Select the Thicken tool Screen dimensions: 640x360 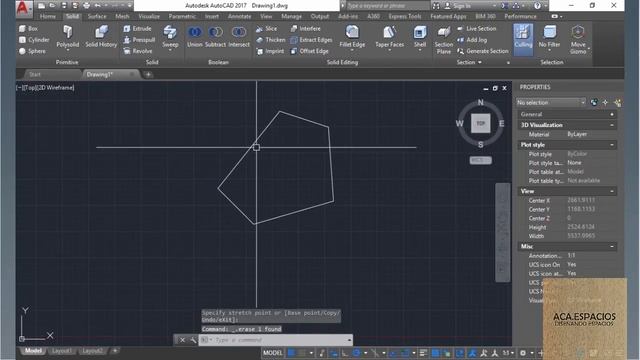point(271,40)
